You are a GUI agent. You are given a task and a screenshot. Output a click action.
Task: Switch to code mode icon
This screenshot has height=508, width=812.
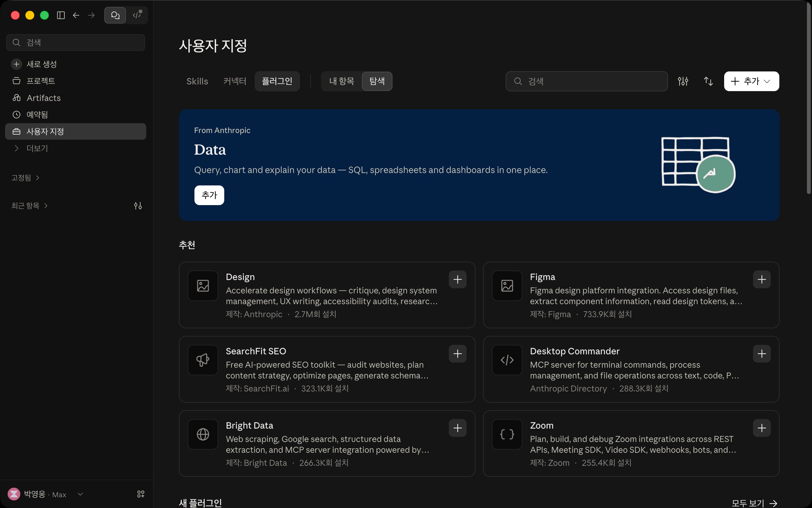(x=137, y=15)
